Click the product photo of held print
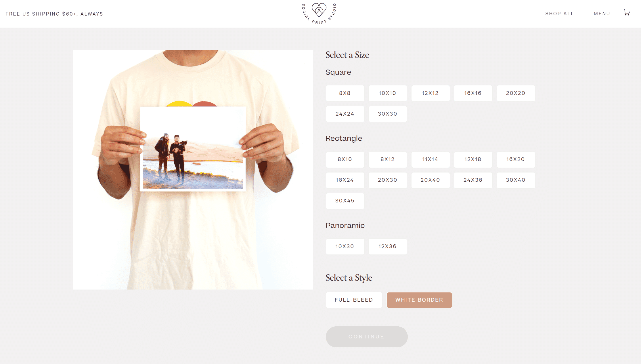Image resolution: width=641 pixels, height=364 pixels. point(193,170)
